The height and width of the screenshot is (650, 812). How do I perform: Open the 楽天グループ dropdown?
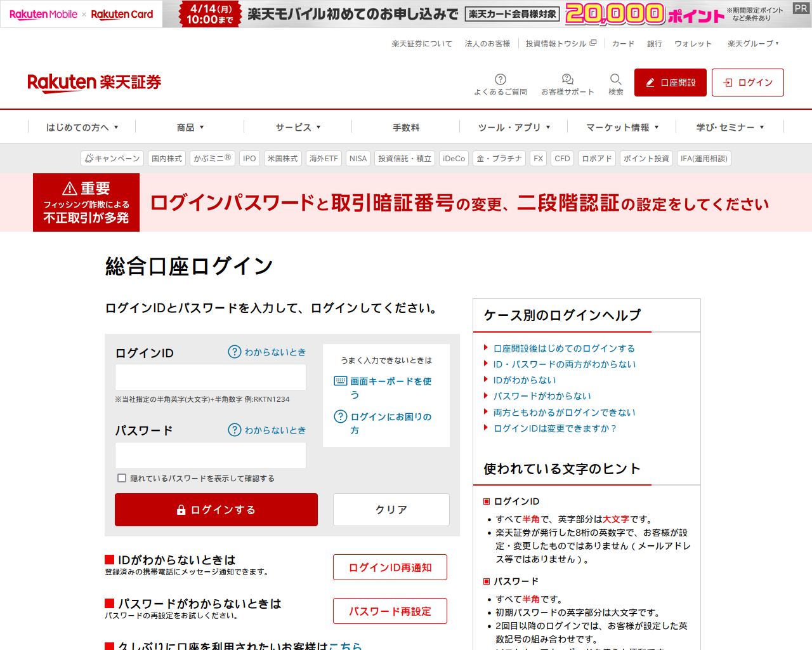point(753,44)
